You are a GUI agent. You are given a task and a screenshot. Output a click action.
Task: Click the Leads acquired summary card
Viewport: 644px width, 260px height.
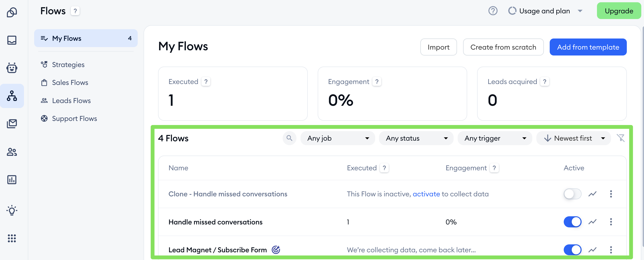click(x=552, y=94)
